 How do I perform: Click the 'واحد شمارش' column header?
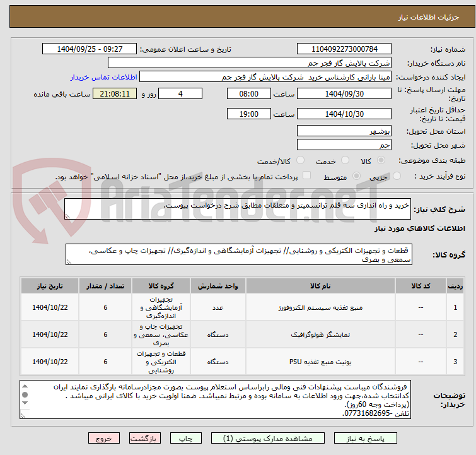point(218,286)
